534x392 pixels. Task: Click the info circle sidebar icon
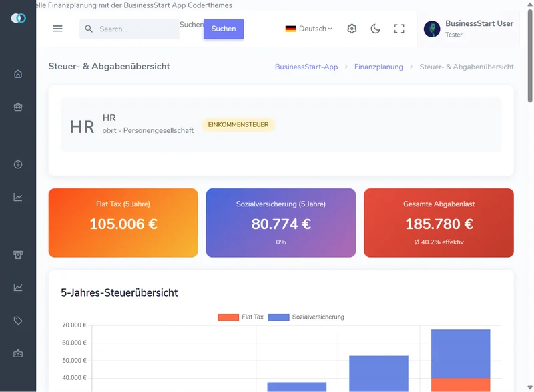pos(18,164)
